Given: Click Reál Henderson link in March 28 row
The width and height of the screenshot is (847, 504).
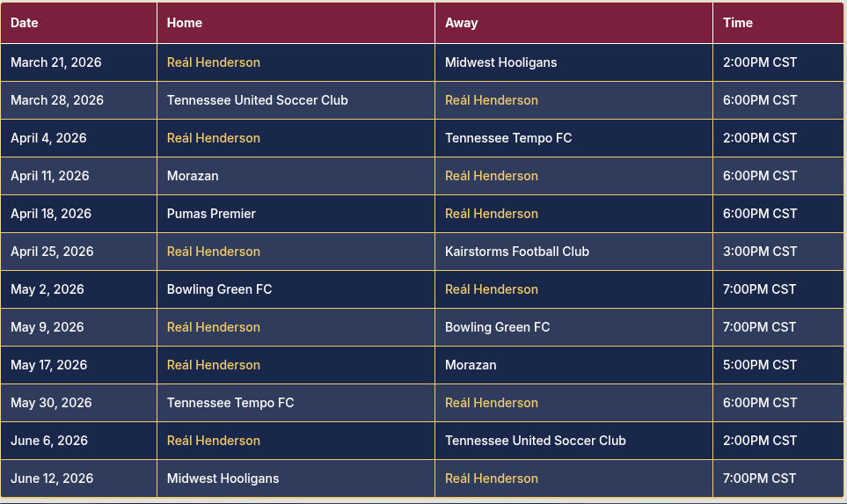Looking at the screenshot, I should point(492,100).
